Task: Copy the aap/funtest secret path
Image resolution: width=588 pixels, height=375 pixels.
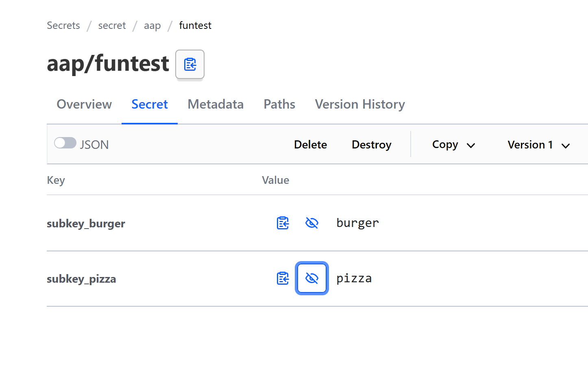Action: pyautogui.click(x=189, y=64)
